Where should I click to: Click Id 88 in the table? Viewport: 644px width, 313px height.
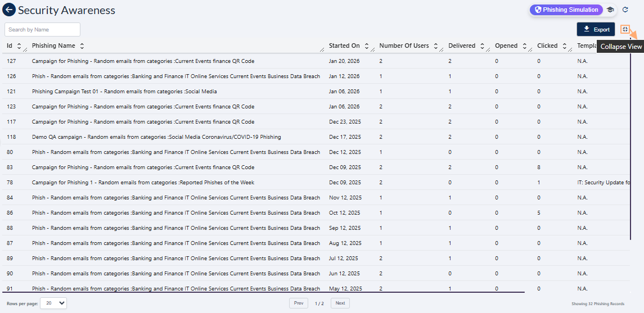[x=10, y=228]
